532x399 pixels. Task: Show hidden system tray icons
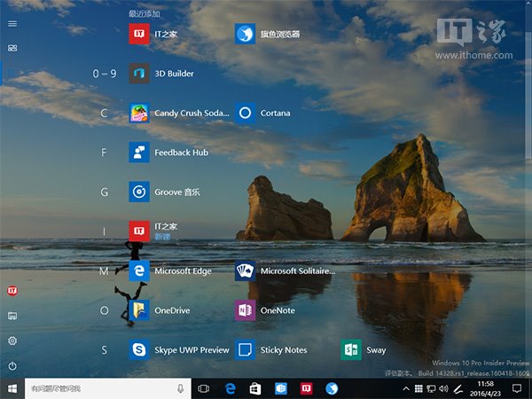pos(407,389)
